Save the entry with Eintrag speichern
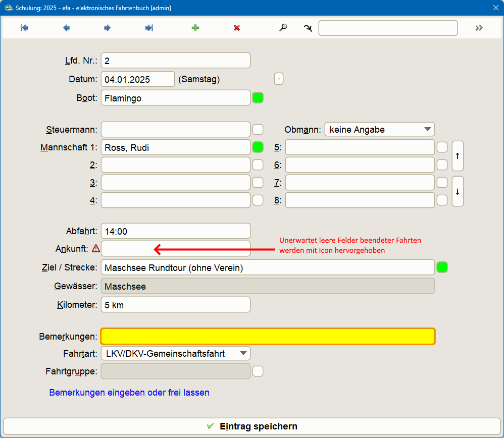The image size is (504, 438). click(x=251, y=426)
